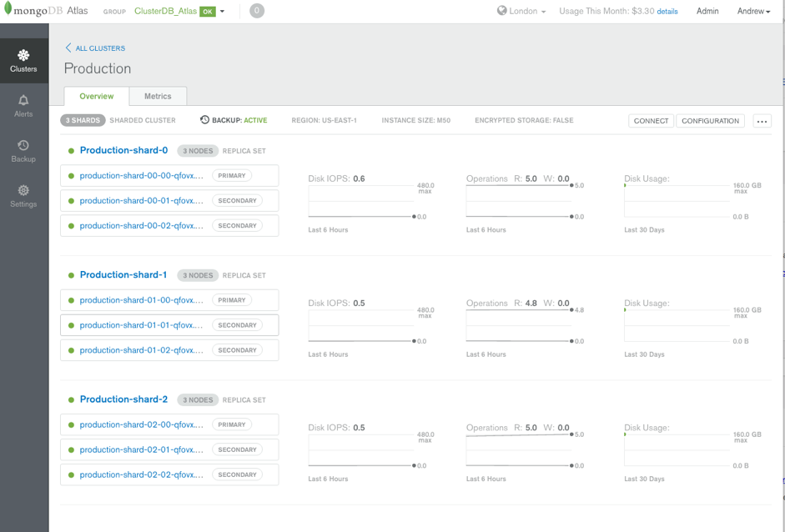Click the CONNECT button
The width and height of the screenshot is (785, 532).
point(651,121)
